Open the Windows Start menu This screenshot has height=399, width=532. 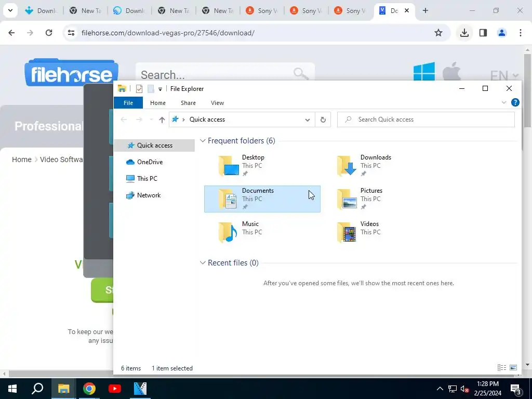(12, 389)
